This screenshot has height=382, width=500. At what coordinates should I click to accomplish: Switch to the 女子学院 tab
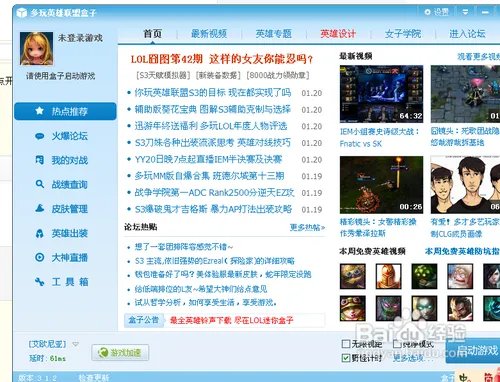click(403, 34)
